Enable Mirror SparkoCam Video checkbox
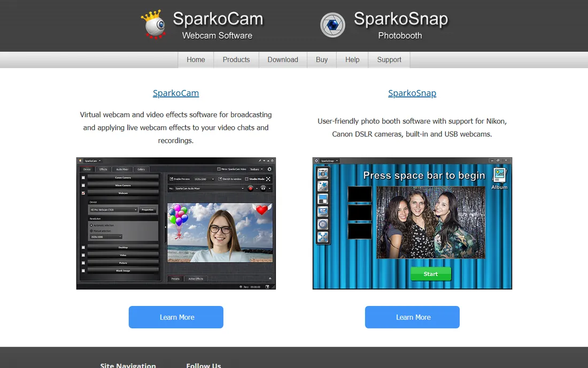The width and height of the screenshot is (588, 368). (x=219, y=169)
